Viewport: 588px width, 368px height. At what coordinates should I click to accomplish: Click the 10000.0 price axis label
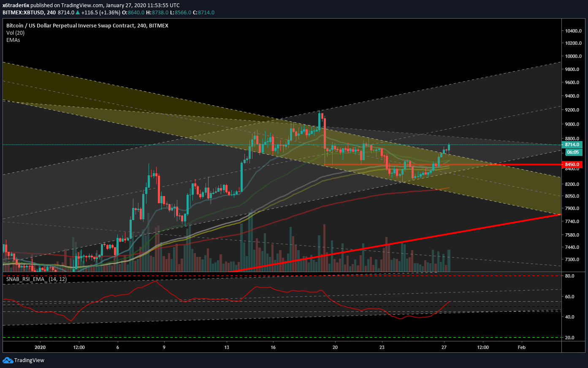574,56
